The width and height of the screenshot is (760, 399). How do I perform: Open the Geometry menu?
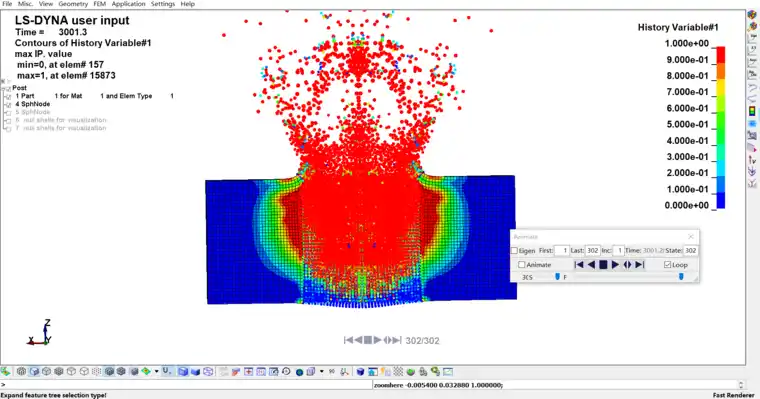73,4
